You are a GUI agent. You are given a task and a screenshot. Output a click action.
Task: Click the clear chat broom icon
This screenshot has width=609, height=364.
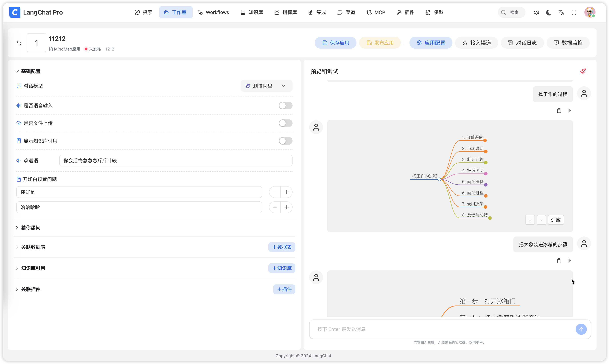coord(583,71)
